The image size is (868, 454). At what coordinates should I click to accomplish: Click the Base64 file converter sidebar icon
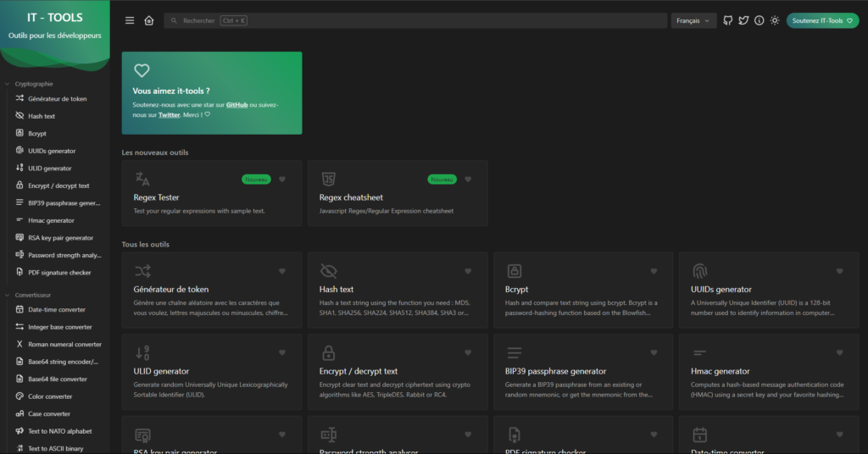point(19,379)
